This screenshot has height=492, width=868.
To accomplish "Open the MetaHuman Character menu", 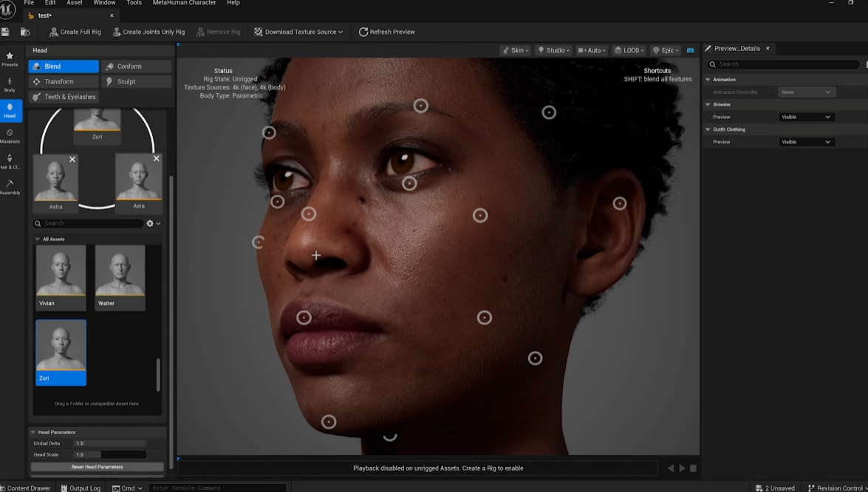I will click(184, 3).
